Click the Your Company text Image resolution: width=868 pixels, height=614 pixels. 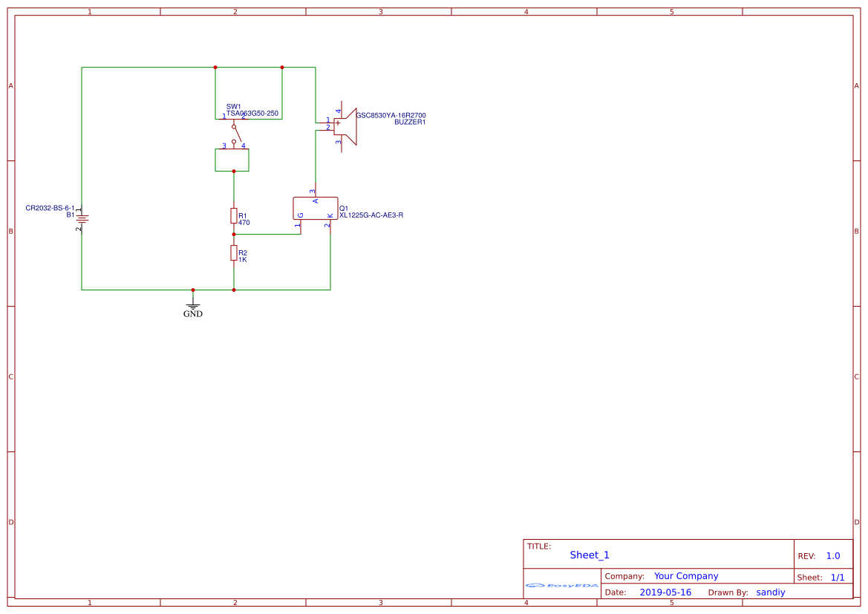click(685, 575)
